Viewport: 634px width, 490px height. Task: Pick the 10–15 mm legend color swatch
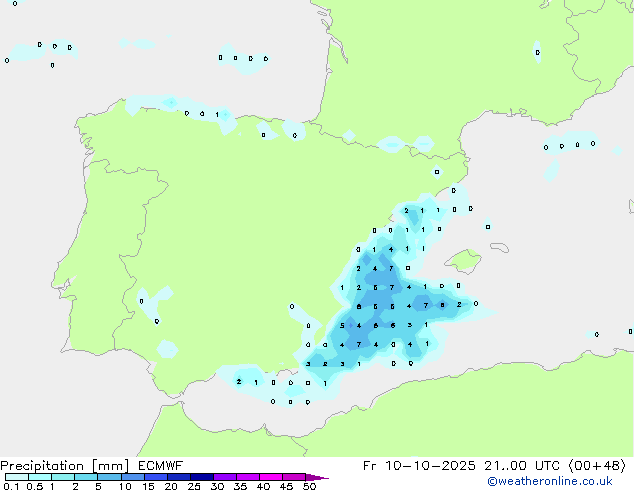tap(133, 477)
